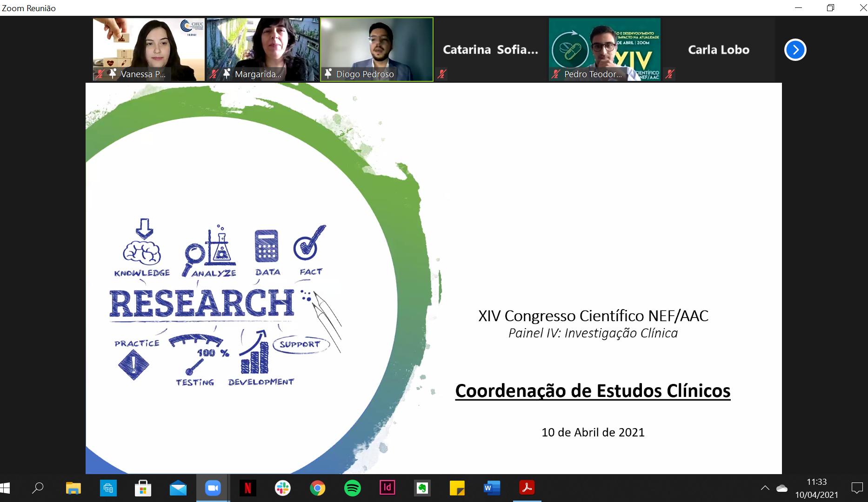
Task: Select Catarina Sofia participant tile
Action: (490, 50)
